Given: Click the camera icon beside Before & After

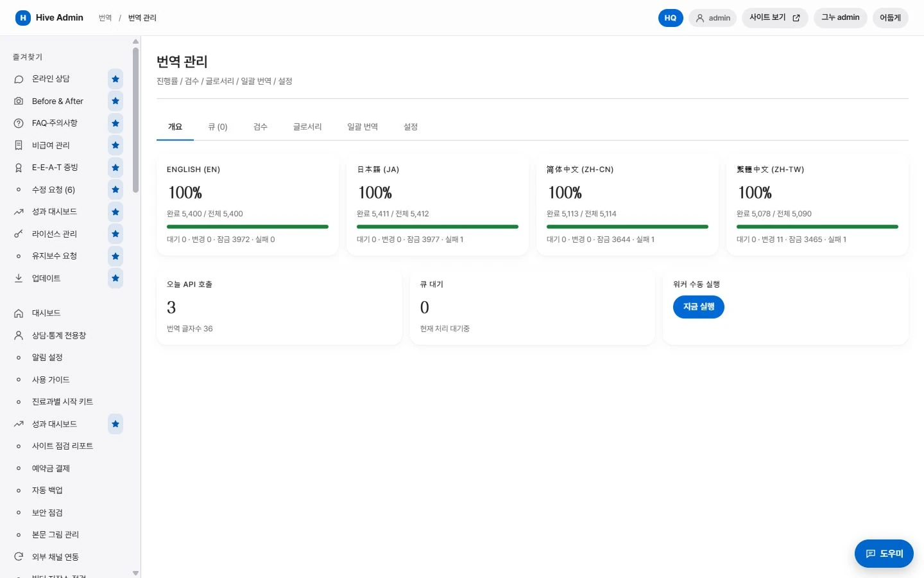Looking at the screenshot, I should click(x=19, y=101).
